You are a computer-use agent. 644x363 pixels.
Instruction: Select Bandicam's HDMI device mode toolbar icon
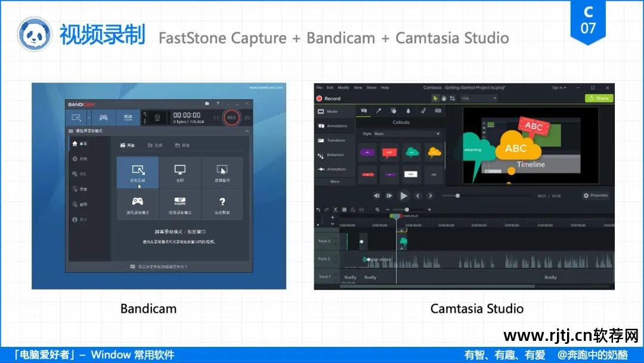[128, 118]
